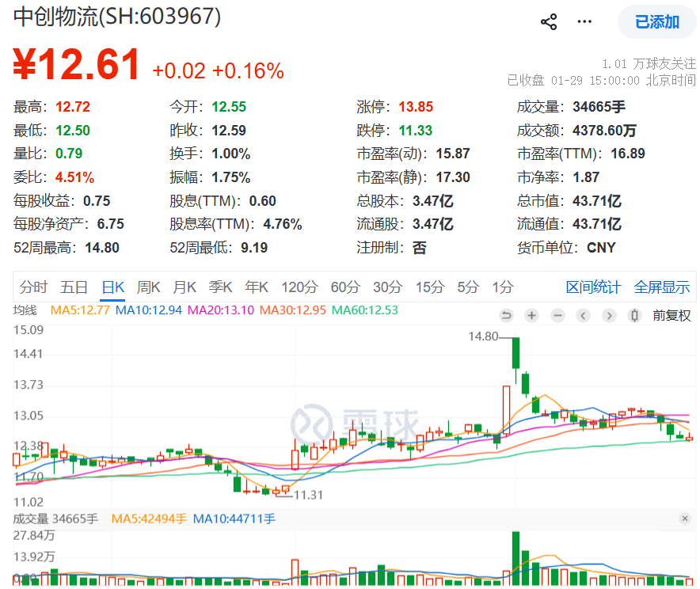This screenshot has height=589, width=700.
Task: Zoom out chart with minus icon
Action: (557, 316)
